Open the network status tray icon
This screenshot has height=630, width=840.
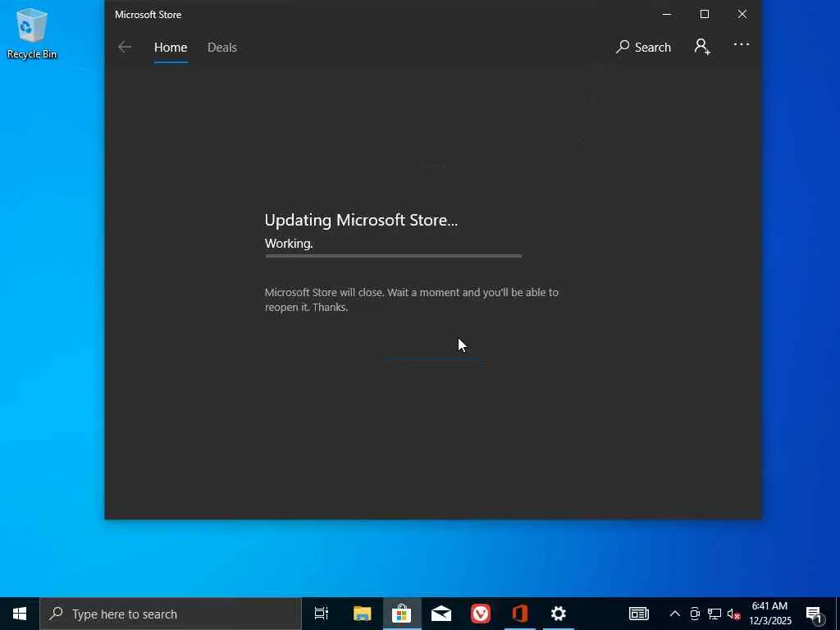click(714, 614)
